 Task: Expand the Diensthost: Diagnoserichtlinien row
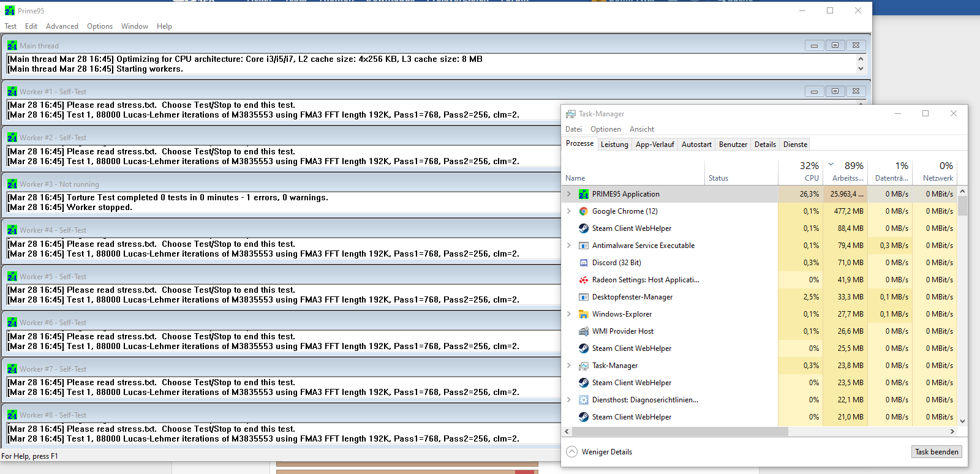click(569, 400)
